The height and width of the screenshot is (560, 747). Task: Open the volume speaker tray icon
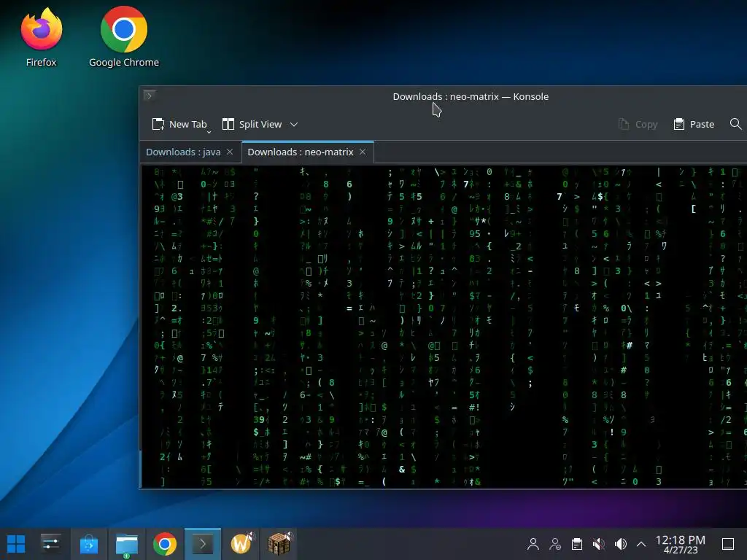[620, 544]
